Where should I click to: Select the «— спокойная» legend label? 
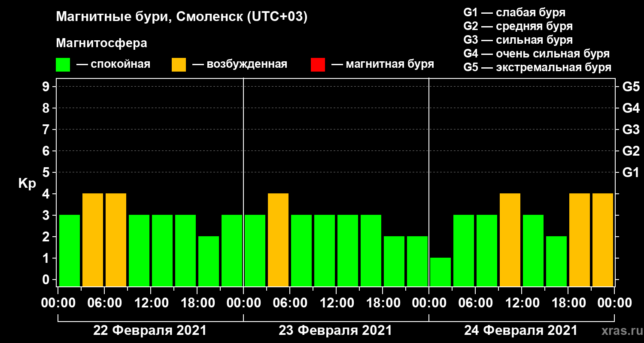point(113,64)
